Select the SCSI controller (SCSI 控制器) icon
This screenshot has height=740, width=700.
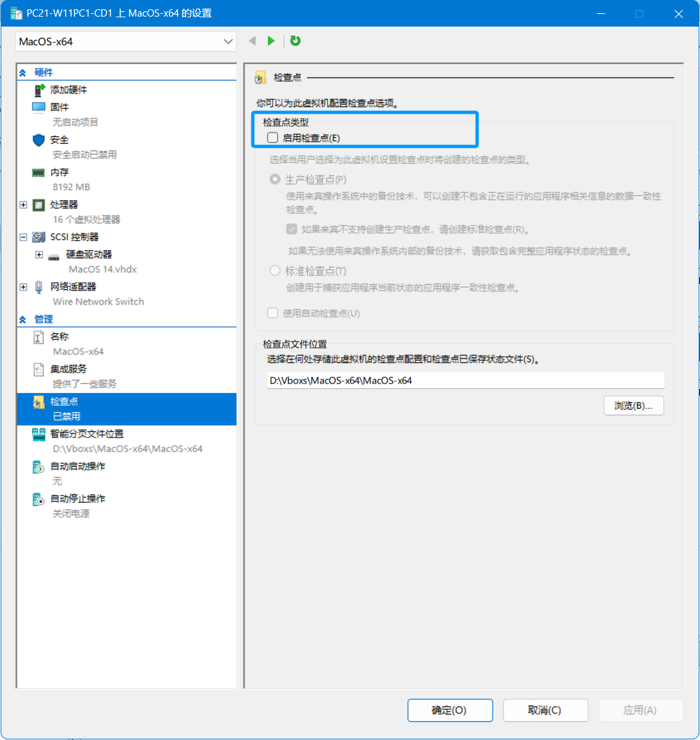39,237
